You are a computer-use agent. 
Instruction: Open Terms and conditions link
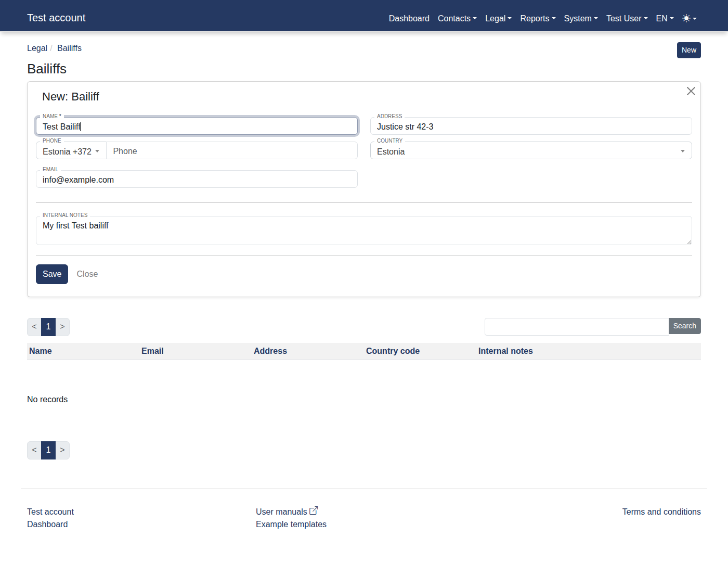coord(661,512)
